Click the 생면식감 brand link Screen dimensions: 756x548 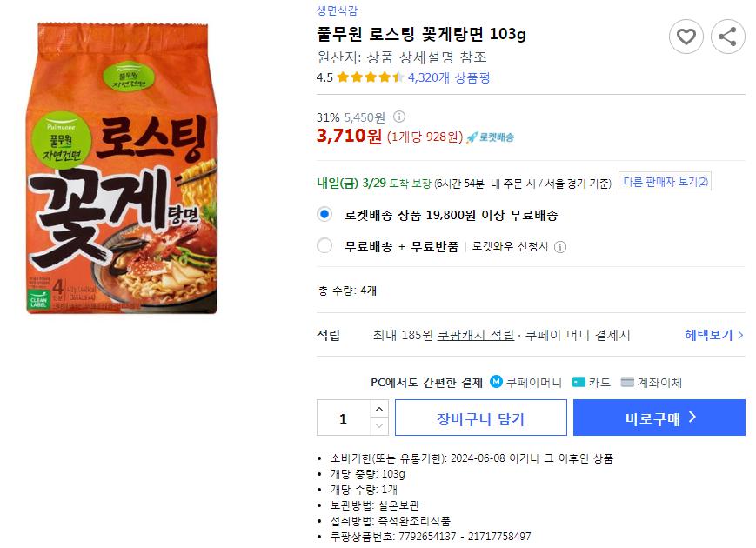tap(337, 10)
